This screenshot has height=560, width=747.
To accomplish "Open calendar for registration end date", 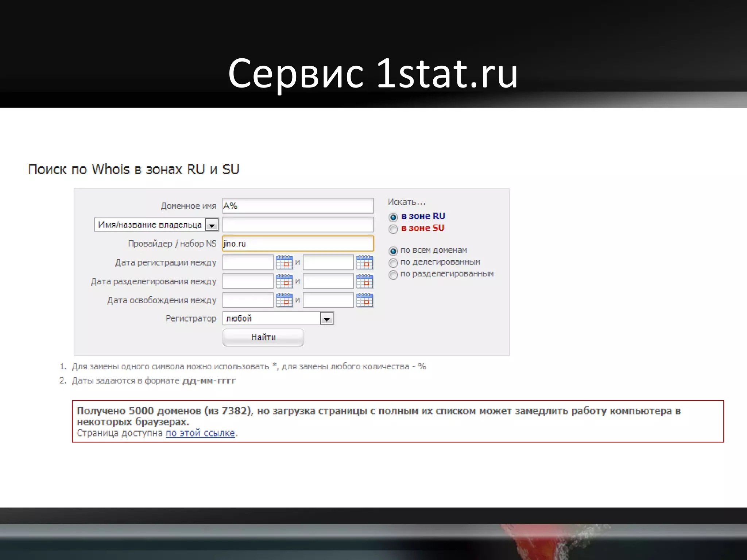I will click(364, 262).
